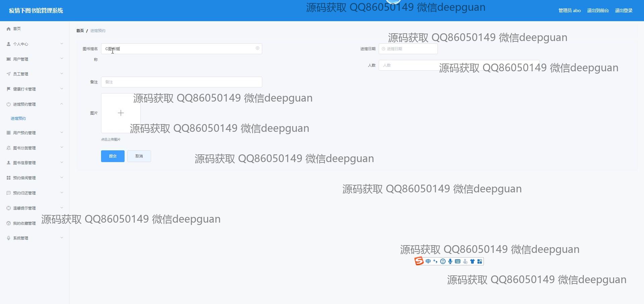Collapse the 进馆预约管理 menu arrow
644x304 pixels.
tap(62, 104)
